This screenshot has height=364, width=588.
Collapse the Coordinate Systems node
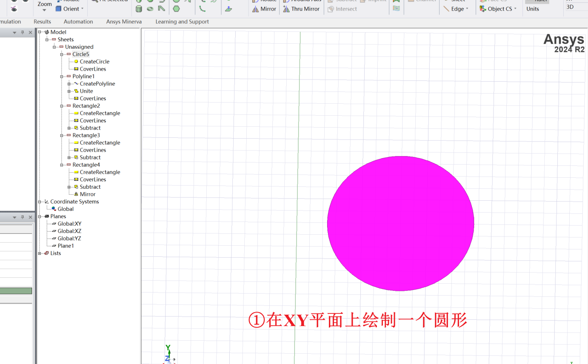[40, 202]
